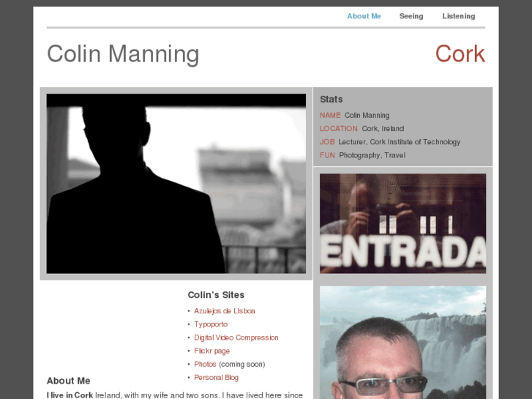This screenshot has width=532, height=399.
Task: Select the JOB label in Stats
Action: click(x=327, y=142)
